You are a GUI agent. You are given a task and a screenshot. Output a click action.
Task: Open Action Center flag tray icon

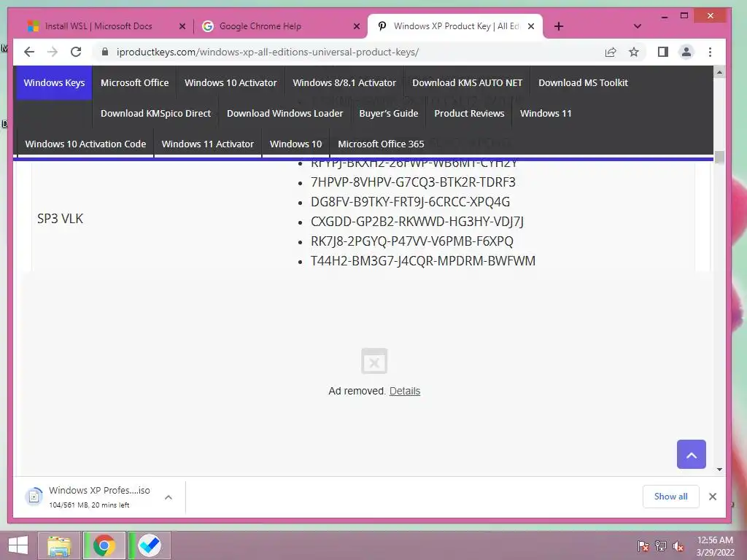coord(643,546)
